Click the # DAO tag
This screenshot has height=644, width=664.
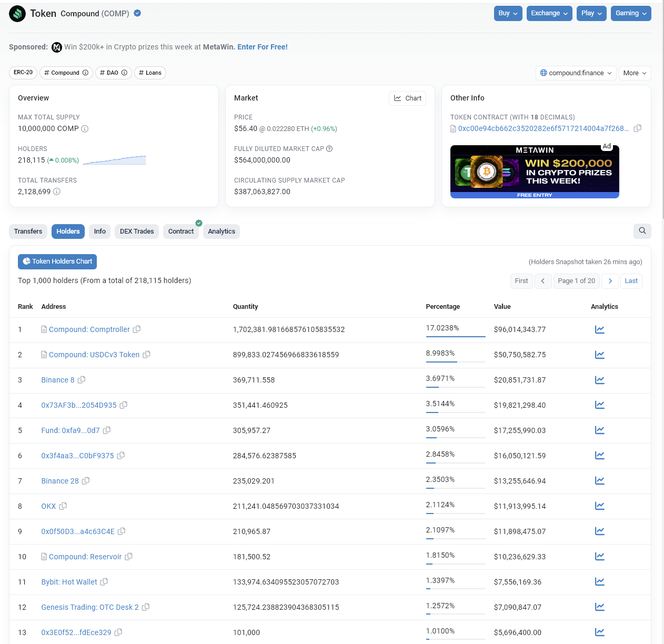tap(114, 73)
